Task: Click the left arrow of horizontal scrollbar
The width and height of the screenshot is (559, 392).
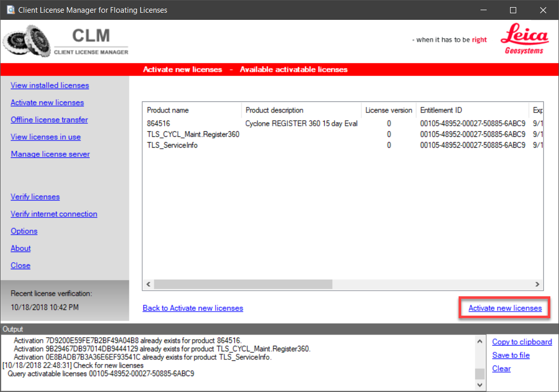Action: click(x=148, y=284)
